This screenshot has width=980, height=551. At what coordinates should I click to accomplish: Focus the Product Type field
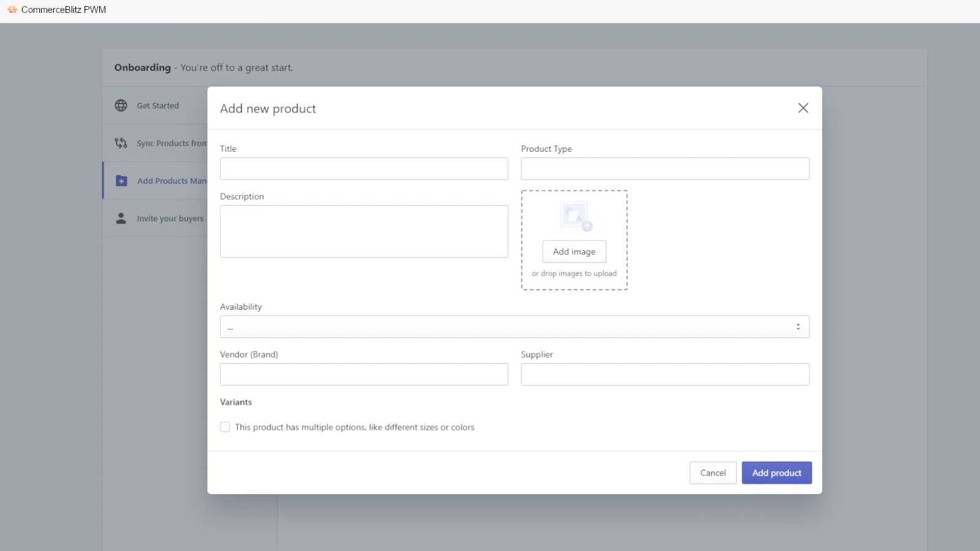pyautogui.click(x=665, y=169)
